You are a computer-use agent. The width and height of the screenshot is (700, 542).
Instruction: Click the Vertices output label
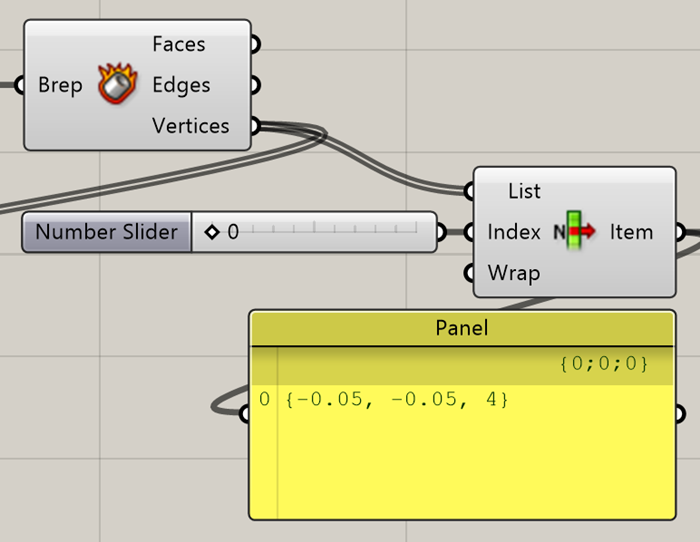point(190,126)
